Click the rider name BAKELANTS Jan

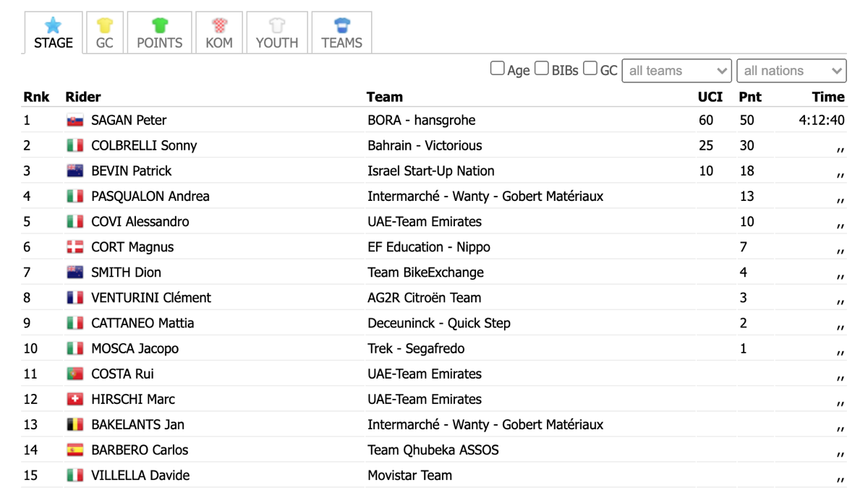pyautogui.click(x=137, y=424)
